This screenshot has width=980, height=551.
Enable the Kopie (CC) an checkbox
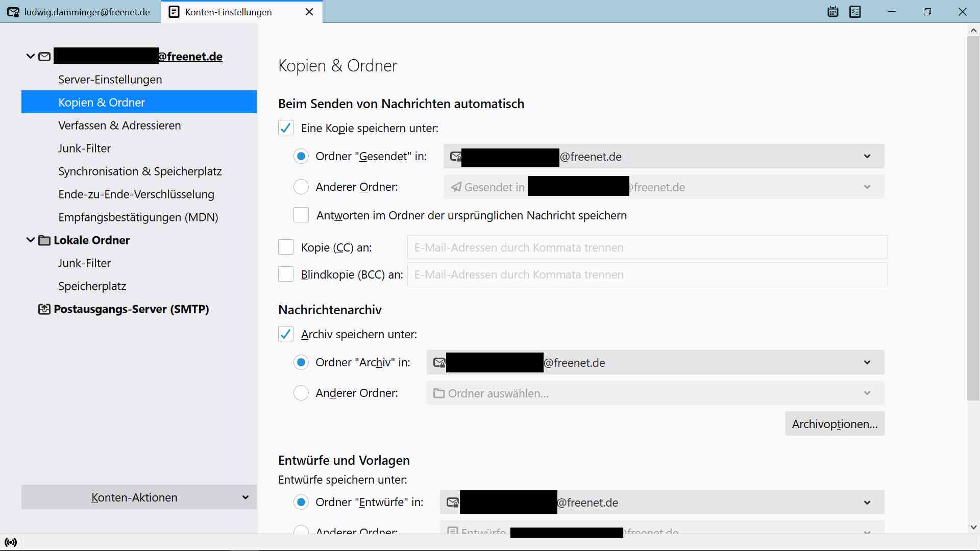[286, 247]
